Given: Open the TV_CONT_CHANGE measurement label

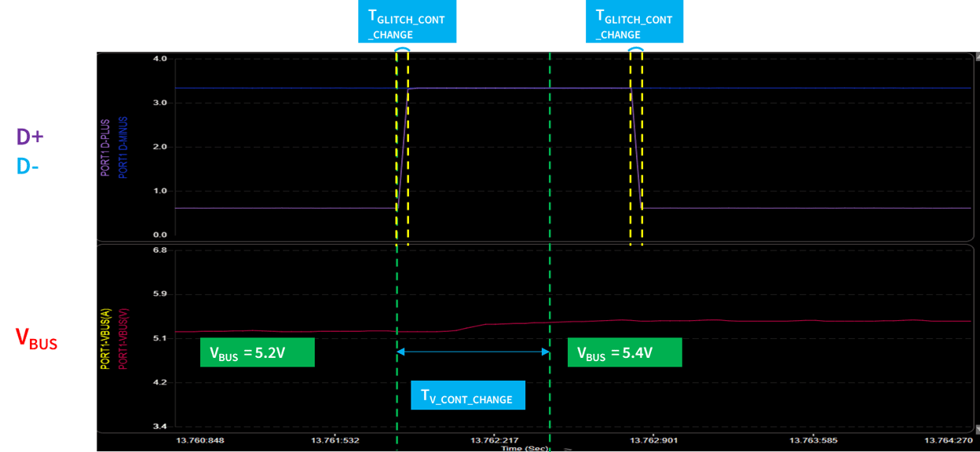Looking at the screenshot, I should [466, 395].
